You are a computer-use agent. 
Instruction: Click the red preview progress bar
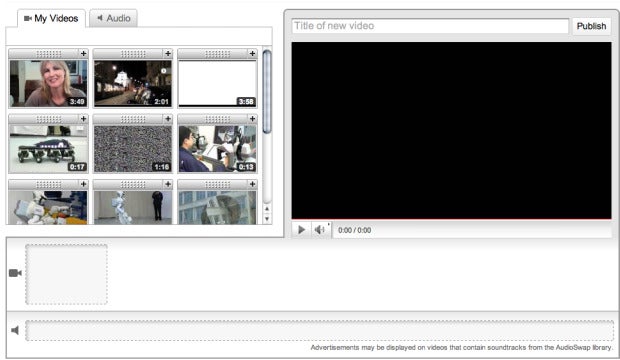pos(452,219)
